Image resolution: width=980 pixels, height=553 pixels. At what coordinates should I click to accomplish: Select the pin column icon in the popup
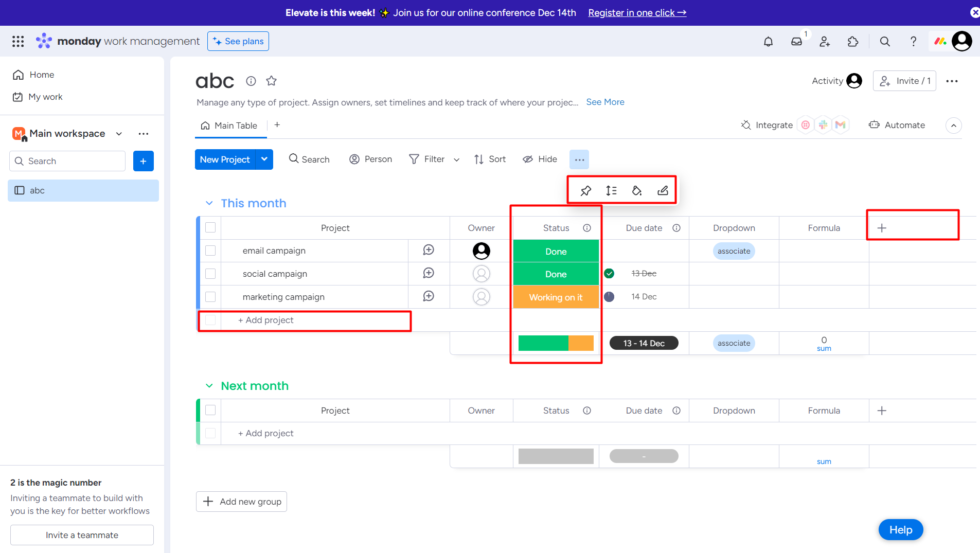(585, 190)
